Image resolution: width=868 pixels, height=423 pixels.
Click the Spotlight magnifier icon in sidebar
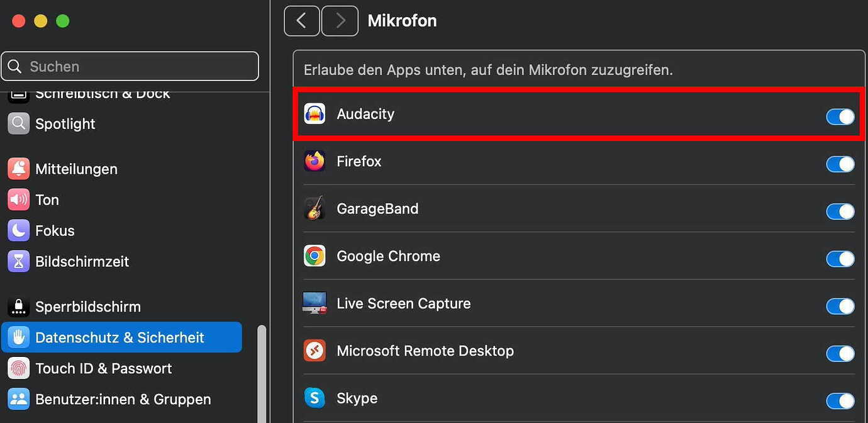19,124
